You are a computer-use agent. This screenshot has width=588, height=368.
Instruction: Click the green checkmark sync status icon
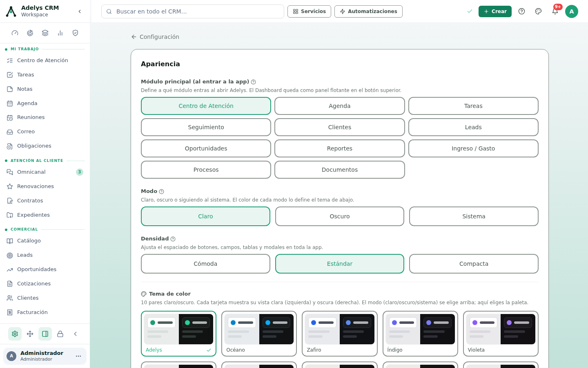coord(470,11)
